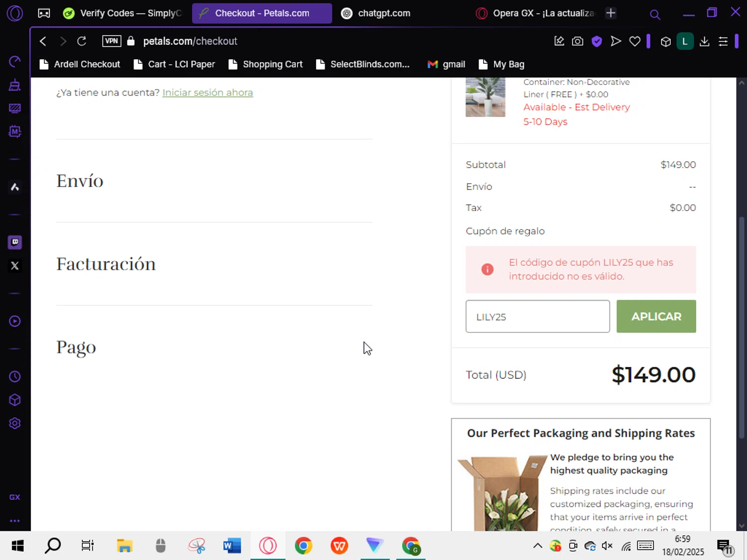Open the monitor-shaped sidebar icon
The image size is (747, 560).
click(15, 109)
